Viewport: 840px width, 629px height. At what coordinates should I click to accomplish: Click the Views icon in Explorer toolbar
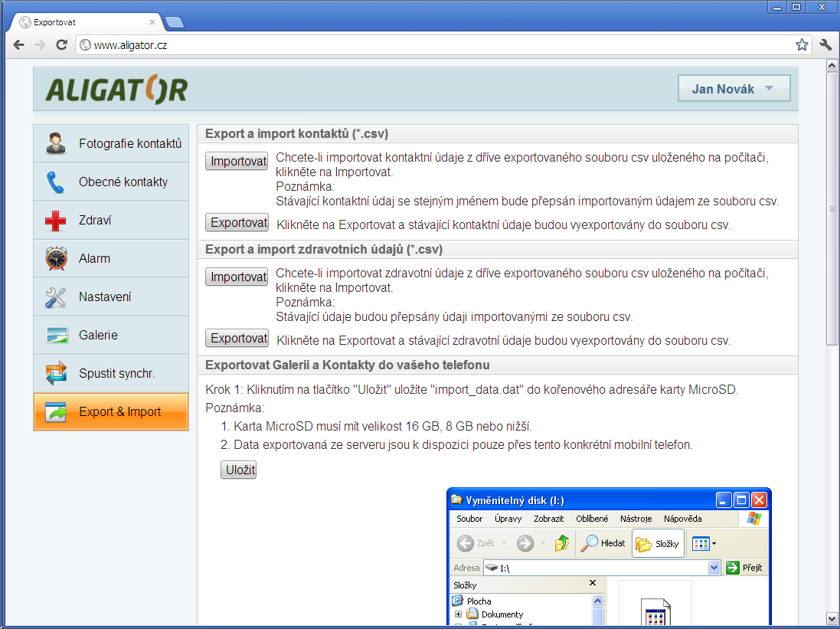tap(701, 543)
